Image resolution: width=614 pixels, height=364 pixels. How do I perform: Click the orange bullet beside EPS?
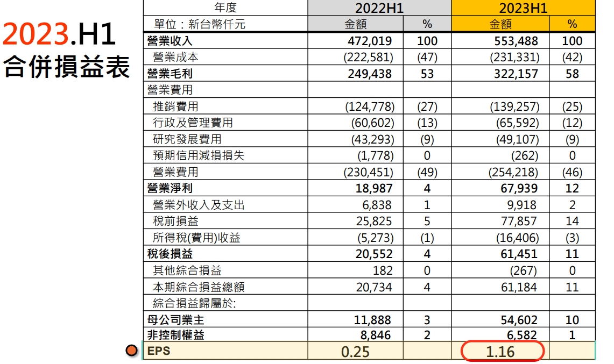[x=131, y=351]
